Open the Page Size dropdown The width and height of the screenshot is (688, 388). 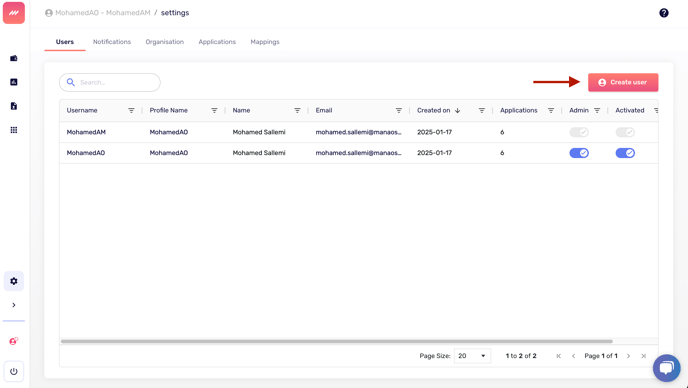(472, 356)
